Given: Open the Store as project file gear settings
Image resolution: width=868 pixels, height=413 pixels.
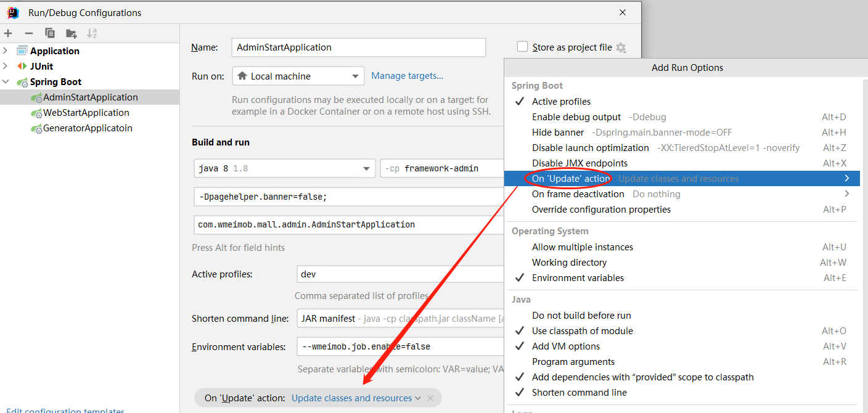Looking at the screenshot, I should (x=621, y=47).
